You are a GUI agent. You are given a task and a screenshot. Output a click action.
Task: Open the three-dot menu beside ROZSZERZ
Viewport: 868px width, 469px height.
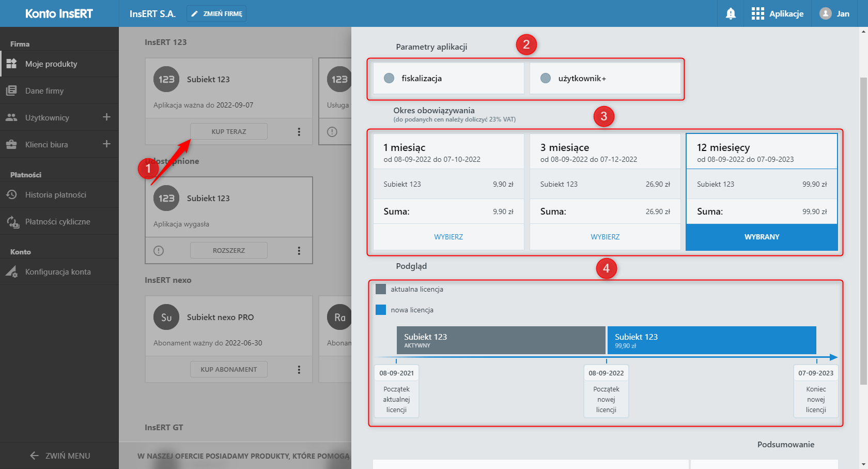[x=299, y=251]
